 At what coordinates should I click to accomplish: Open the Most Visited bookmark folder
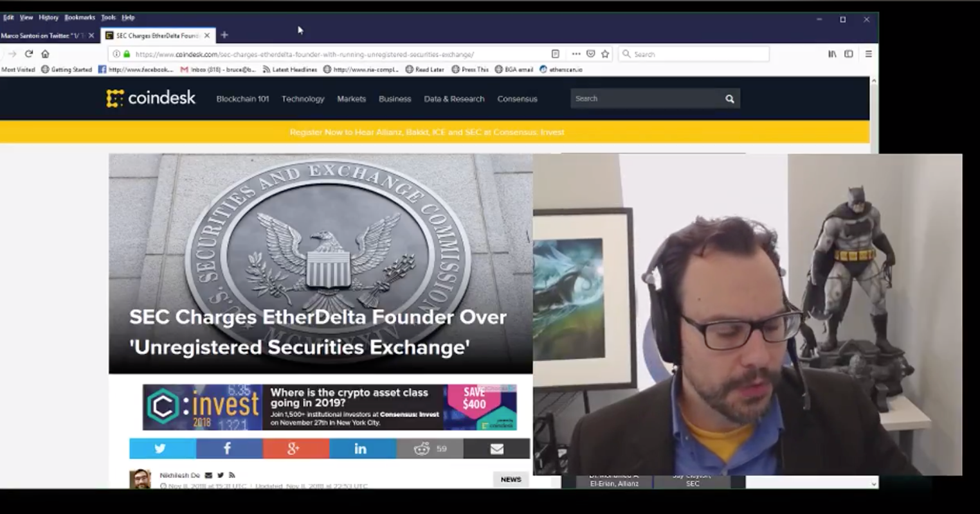point(18,69)
